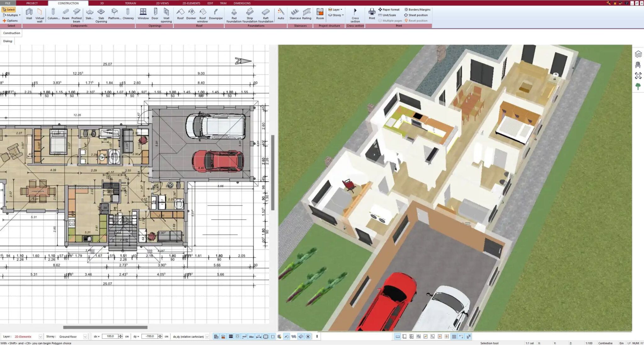Select the Wall tool in Components
644x345 pixels.
pos(29,13)
